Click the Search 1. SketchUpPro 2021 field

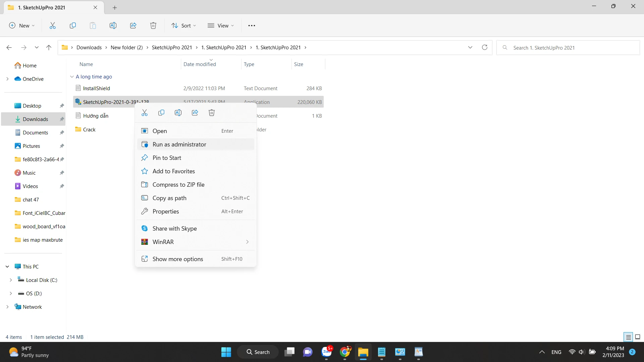click(x=568, y=48)
